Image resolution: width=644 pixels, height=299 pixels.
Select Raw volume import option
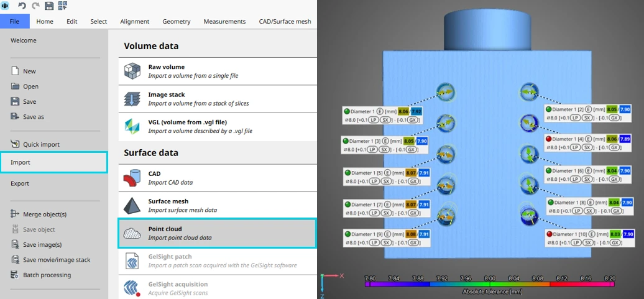point(217,71)
